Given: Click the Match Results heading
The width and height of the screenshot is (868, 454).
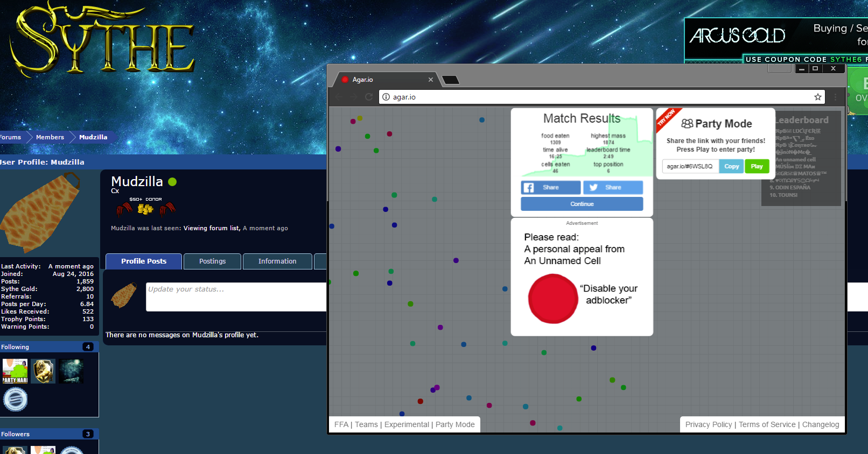Looking at the screenshot, I should click(x=582, y=118).
